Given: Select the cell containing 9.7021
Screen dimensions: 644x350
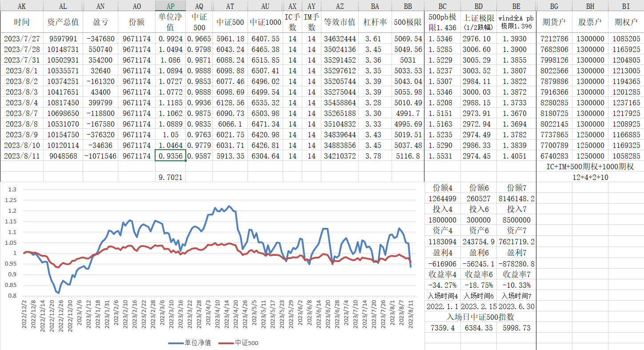Looking at the screenshot, I should click(x=170, y=177).
